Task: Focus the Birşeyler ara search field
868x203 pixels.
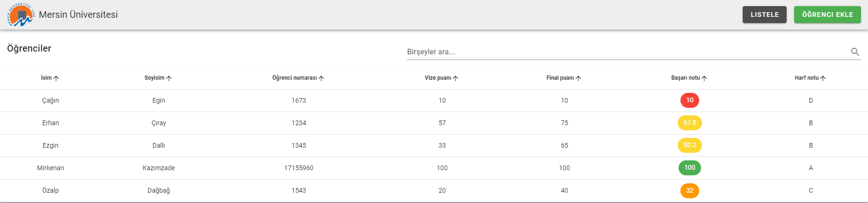Action: pyautogui.click(x=627, y=52)
